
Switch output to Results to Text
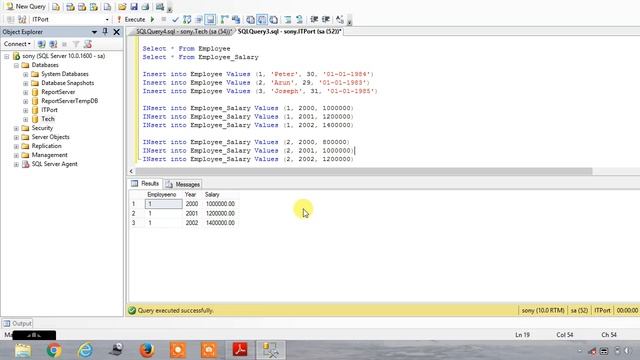(x=250, y=20)
